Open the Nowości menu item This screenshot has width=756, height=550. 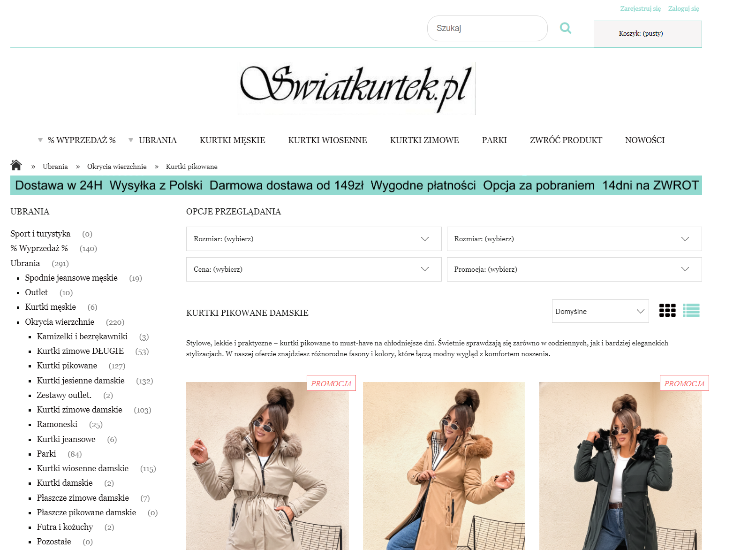(645, 140)
